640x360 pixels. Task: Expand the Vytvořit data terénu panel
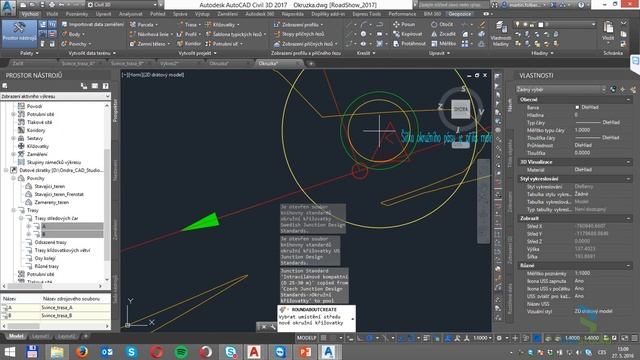pyautogui.click(x=92, y=53)
